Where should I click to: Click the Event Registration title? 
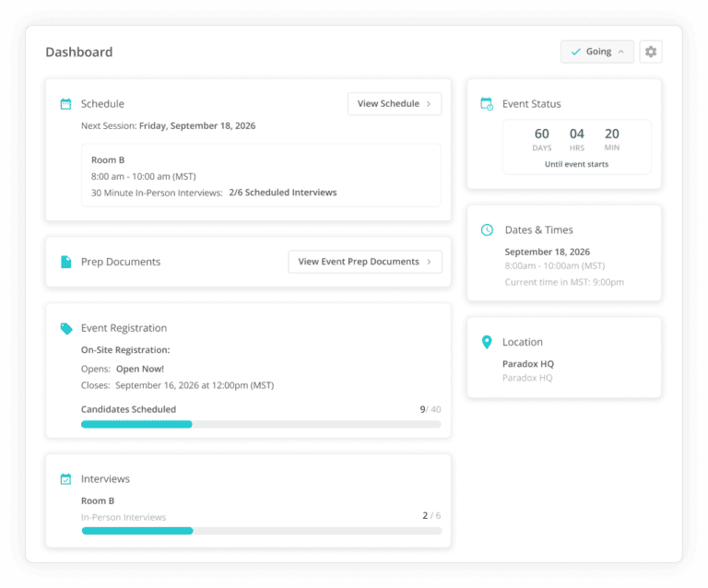(x=124, y=328)
